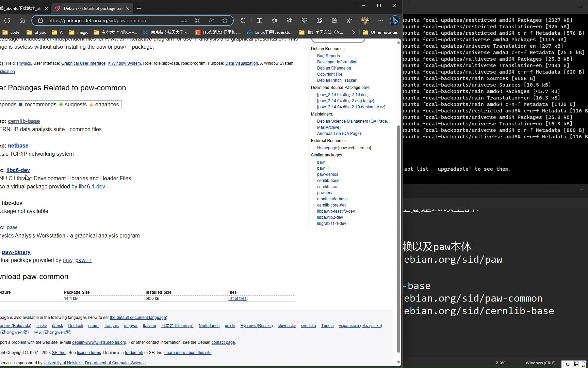
Task: Open the pawserv similar package link
Action: 325,193
